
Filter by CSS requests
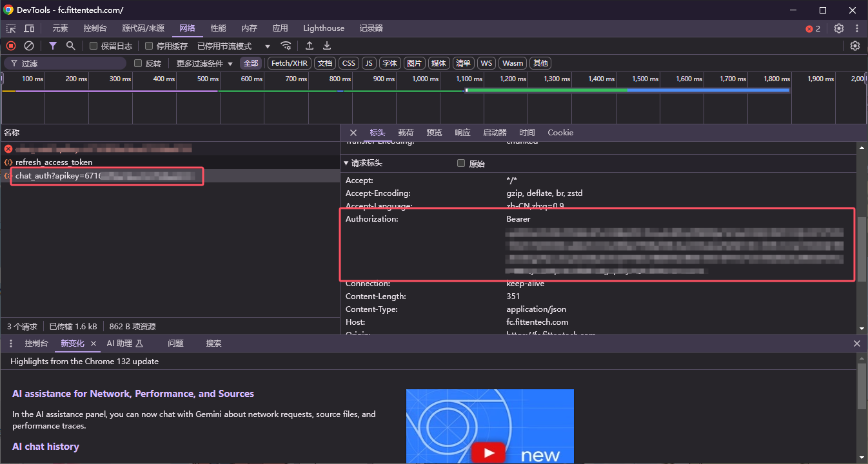349,63
